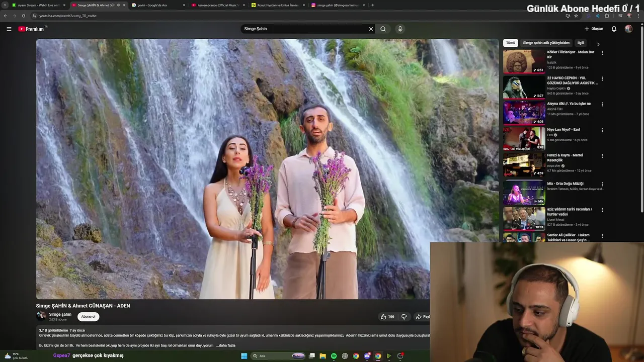
Task: Open the Simge şahin channel avatar
Action: click(41, 316)
